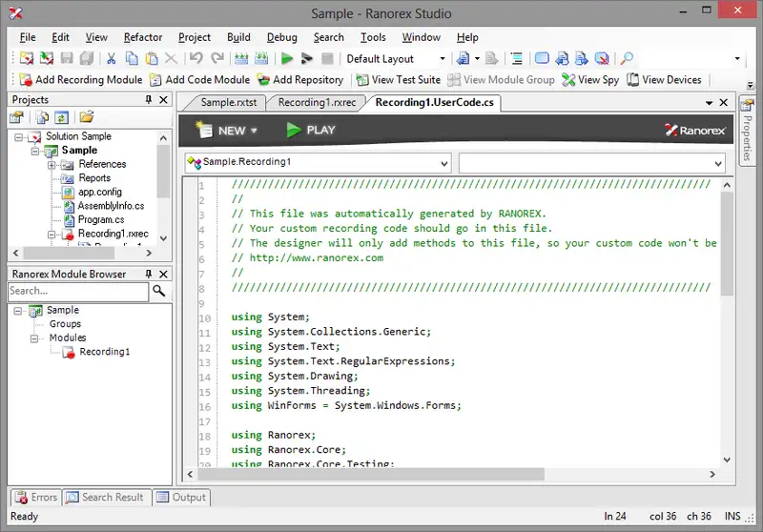The height and width of the screenshot is (532, 763).
Task: Click the navigate back document icon
Action: (x=463, y=58)
